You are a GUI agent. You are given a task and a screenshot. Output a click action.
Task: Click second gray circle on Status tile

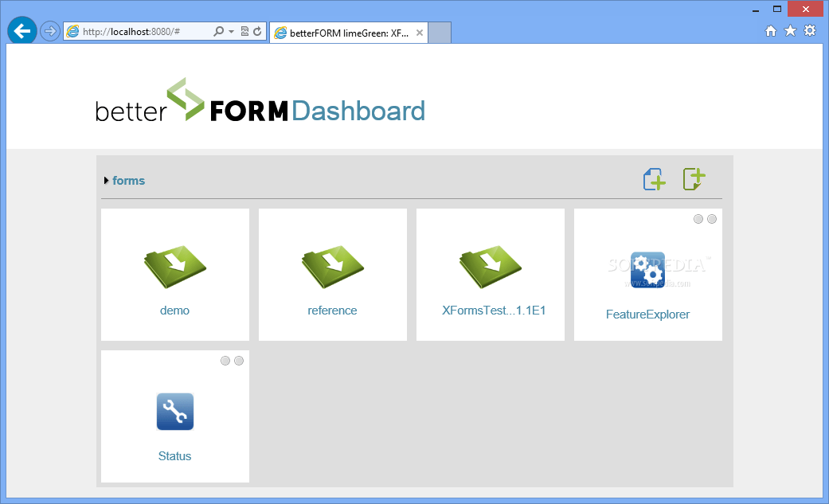click(x=239, y=361)
